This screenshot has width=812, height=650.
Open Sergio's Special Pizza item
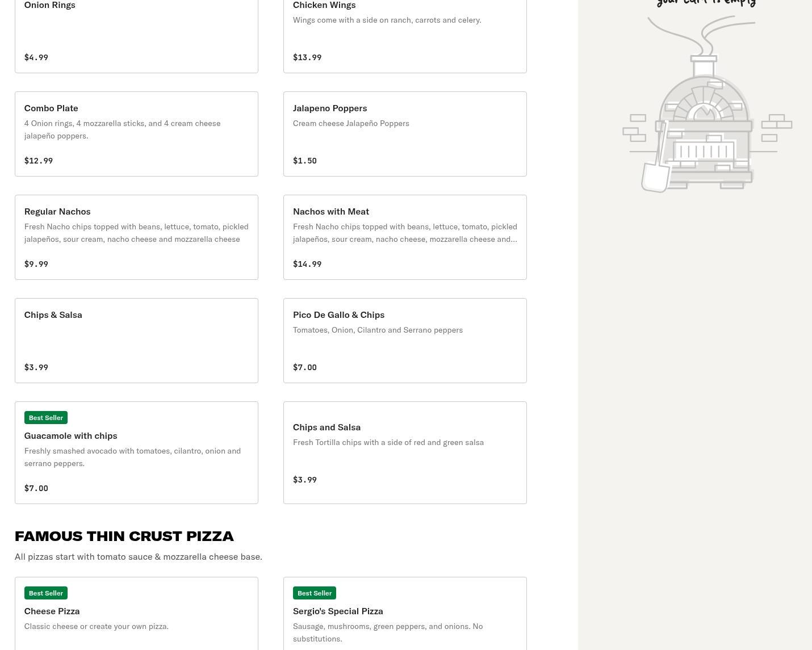pyautogui.click(x=405, y=614)
